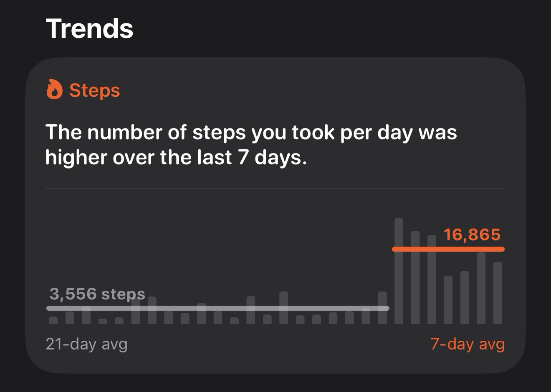This screenshot has height=392, width=551.
Task: Tap the second bar from the left
Action: (70, 318)
